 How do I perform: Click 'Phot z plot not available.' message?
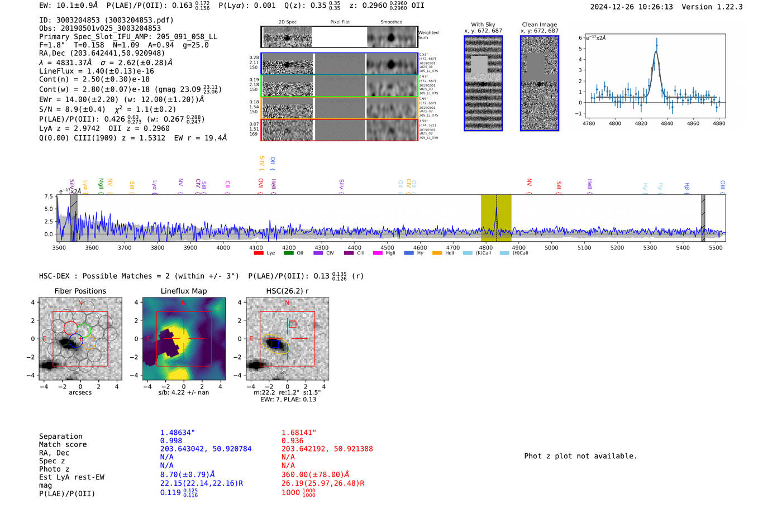580,456
